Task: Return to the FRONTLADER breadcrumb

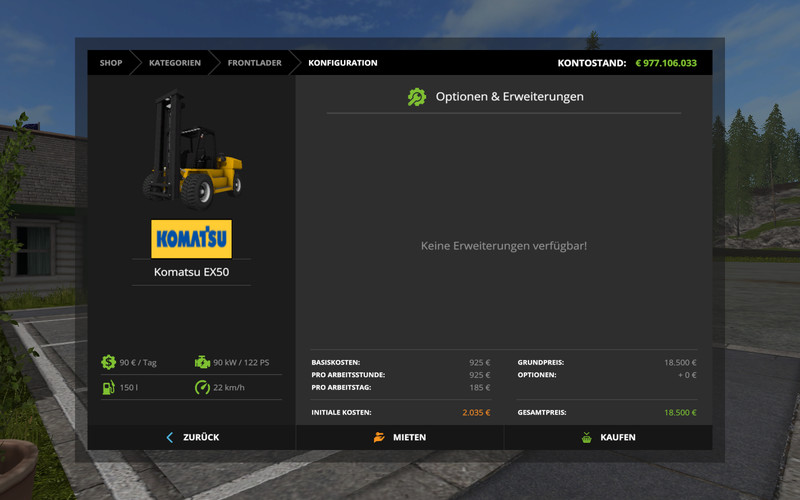Action: point(254,63)
